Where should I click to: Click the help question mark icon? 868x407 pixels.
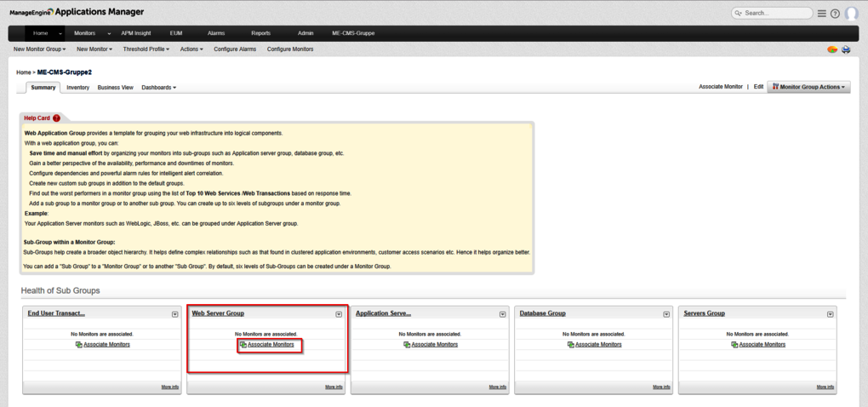coord(835,14)
